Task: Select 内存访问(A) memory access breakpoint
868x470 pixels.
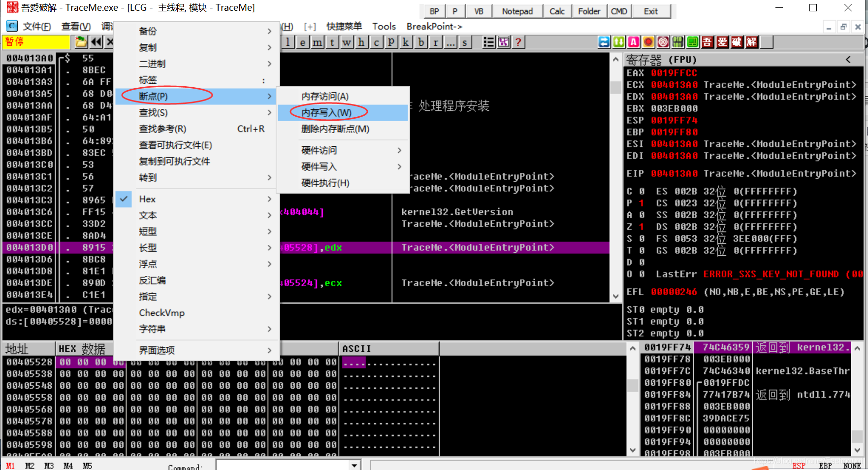Action: (343, 97)
